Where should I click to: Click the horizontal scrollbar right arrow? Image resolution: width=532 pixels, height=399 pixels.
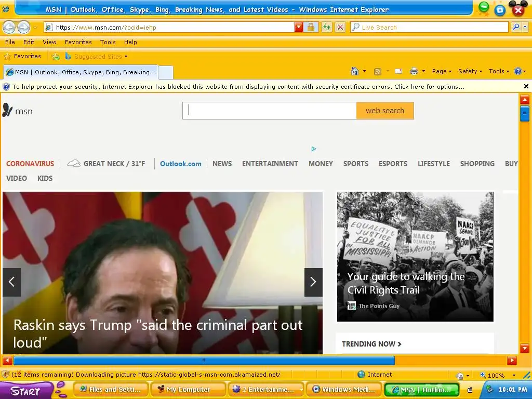[x=512, y=361]
